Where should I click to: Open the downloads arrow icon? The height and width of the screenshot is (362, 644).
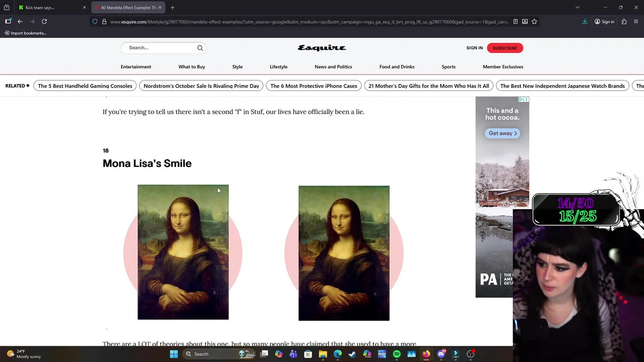point(585,22)
